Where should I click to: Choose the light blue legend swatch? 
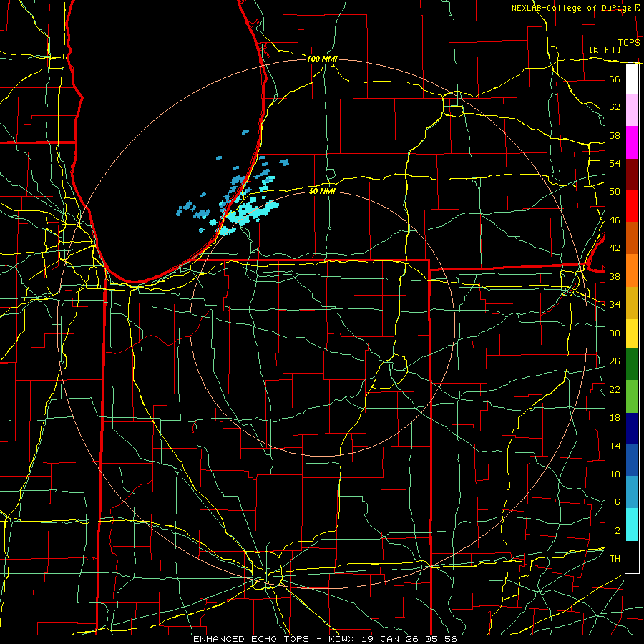632,492
